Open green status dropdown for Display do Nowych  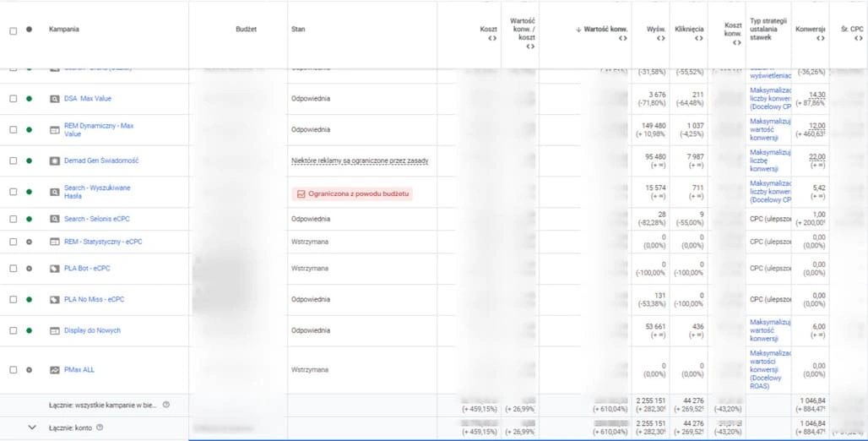point(30,331)
